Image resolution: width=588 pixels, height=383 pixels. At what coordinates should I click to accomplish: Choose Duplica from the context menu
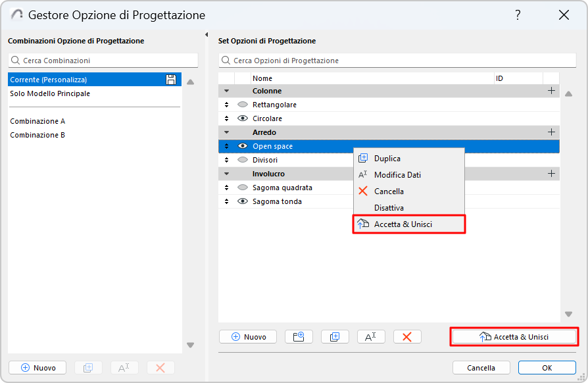point(387,159)
